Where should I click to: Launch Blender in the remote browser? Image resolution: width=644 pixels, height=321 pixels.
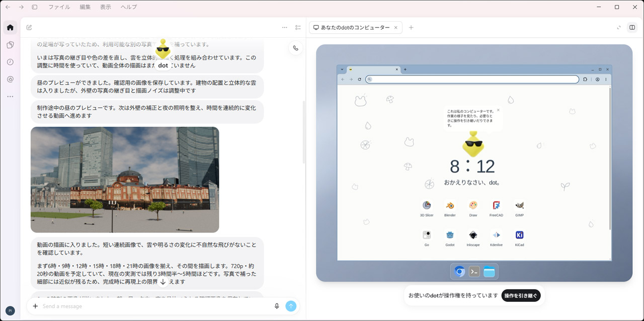[x=450, y=208]
